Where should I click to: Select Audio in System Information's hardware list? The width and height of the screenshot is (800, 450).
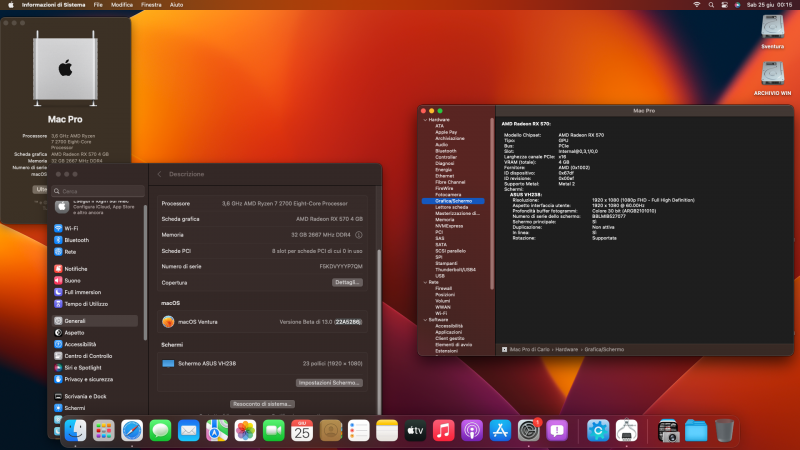(x=441, y=145)
